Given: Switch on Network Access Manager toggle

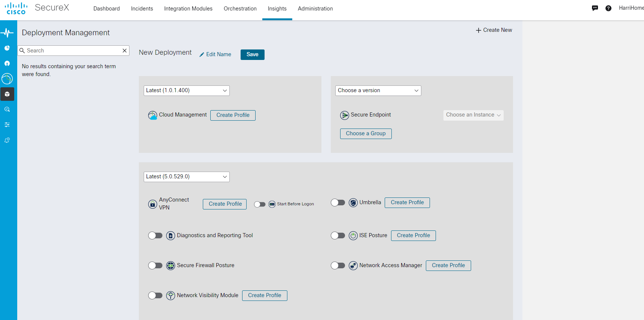Looking at the screenshot, I should 338,266.
